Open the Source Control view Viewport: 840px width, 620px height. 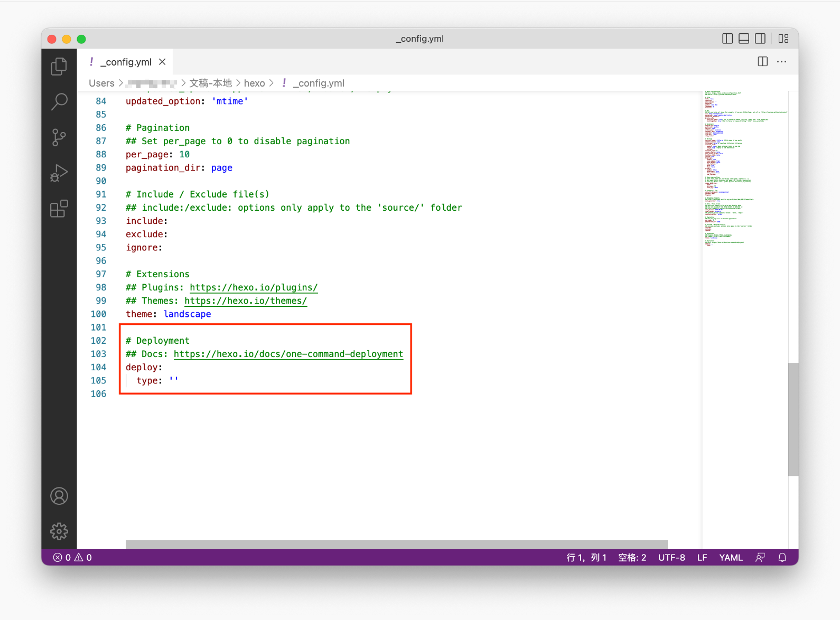[59, 137]
